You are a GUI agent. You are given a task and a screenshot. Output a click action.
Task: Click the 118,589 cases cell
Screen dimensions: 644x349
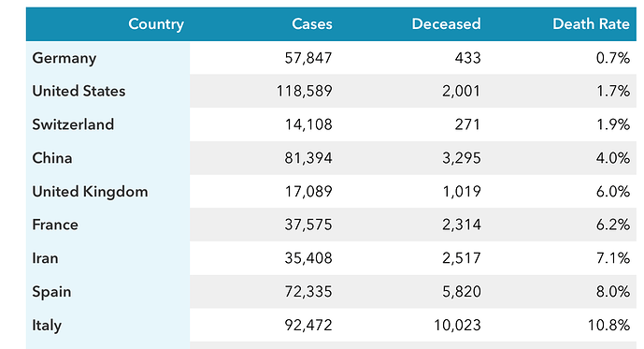tap(305, 91)
